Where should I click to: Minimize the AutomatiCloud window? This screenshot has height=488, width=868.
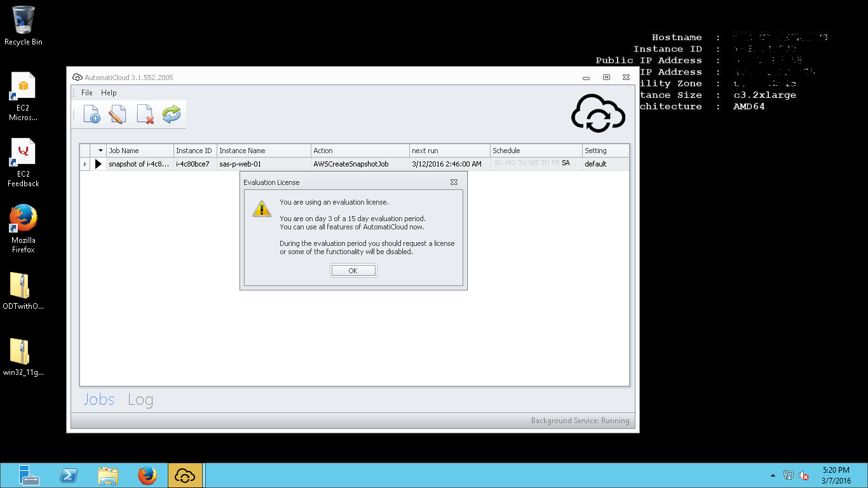(x=586, y=78)
